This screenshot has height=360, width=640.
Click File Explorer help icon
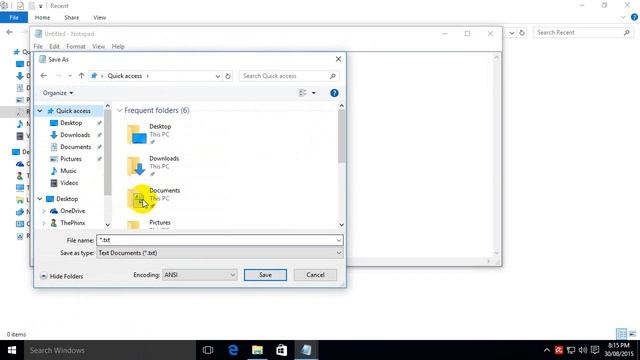coord(634,17)
